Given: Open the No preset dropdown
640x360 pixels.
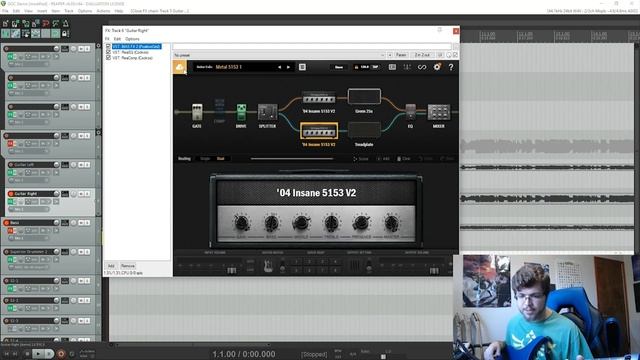Looking at the screenshot, I should point(279,55).
